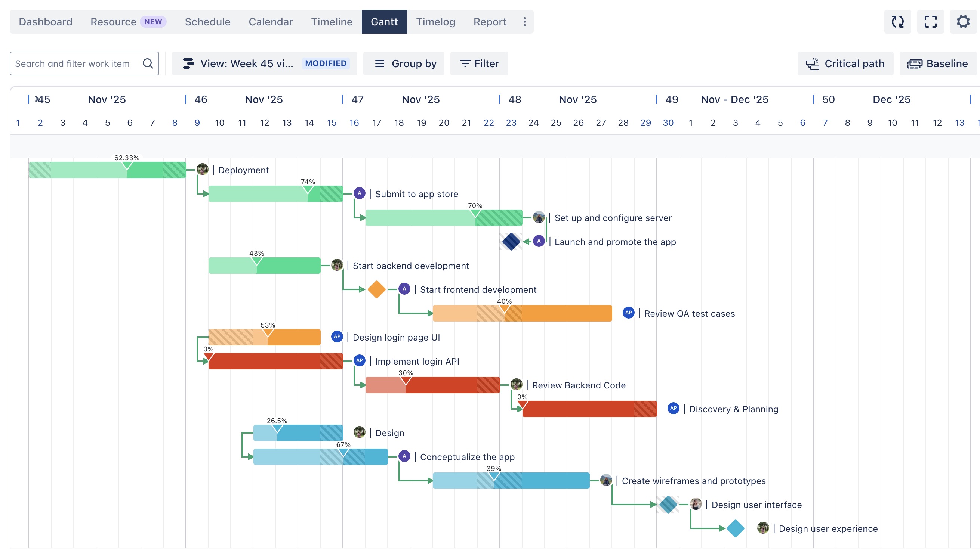Toggle the Baseline display
This screenshot has width=980, height=549.
(x=937, y=63)
